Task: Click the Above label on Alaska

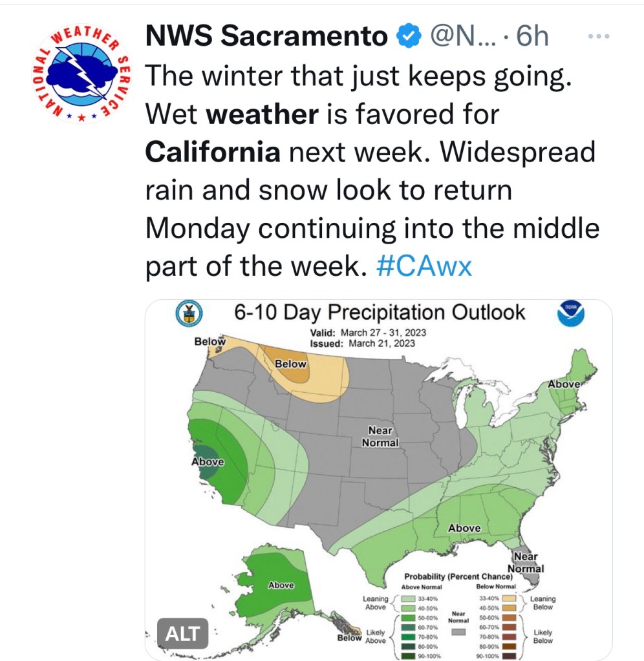Action: 281,585
